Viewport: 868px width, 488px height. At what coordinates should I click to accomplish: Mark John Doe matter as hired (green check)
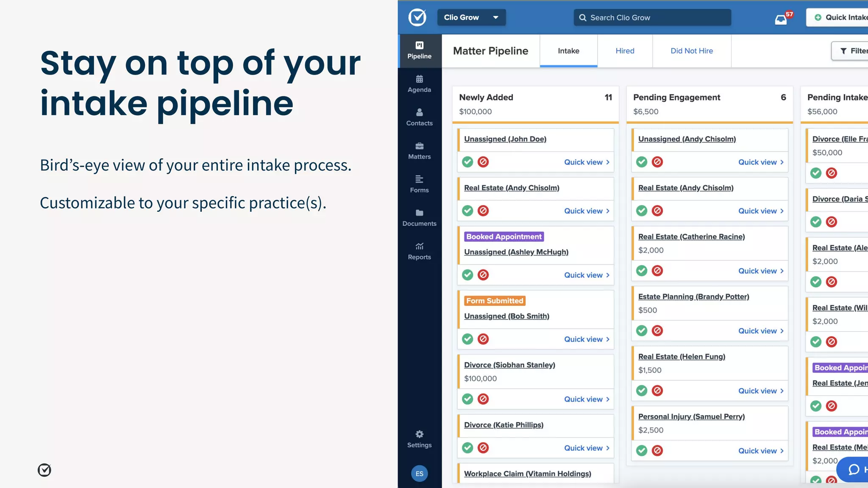(x=467, y=162)
